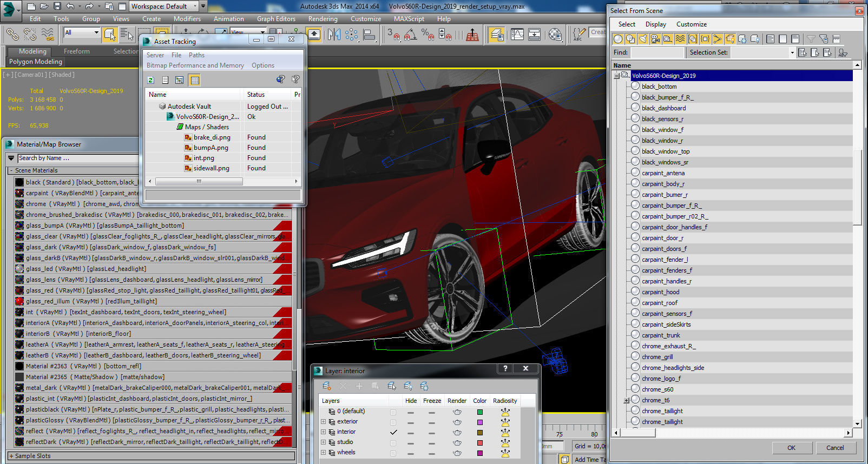The image size is (868, 464).
Task: Open the Layer Manager toolbar icon
Action: pos(496,35)
